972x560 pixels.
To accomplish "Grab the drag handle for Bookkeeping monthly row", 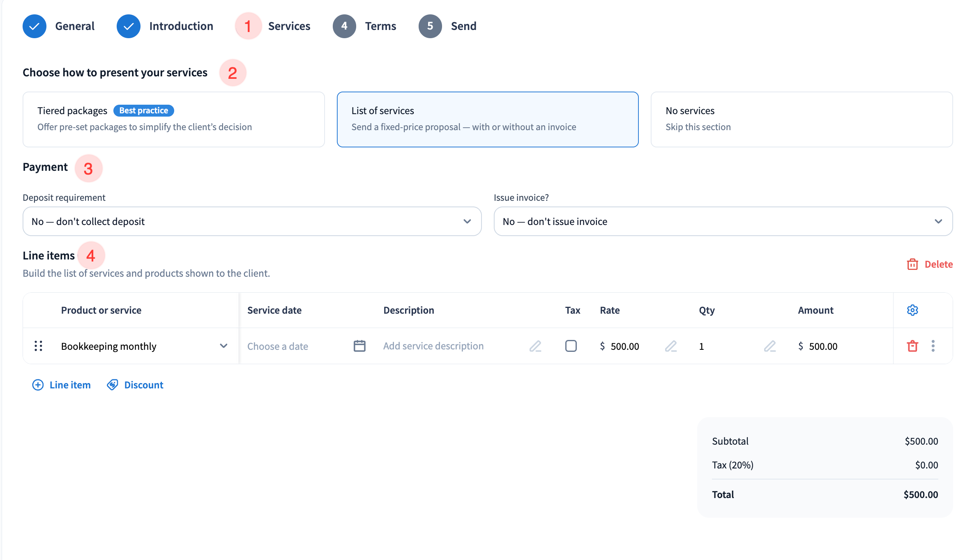I will pyautogui.click(x=38, y=346).
